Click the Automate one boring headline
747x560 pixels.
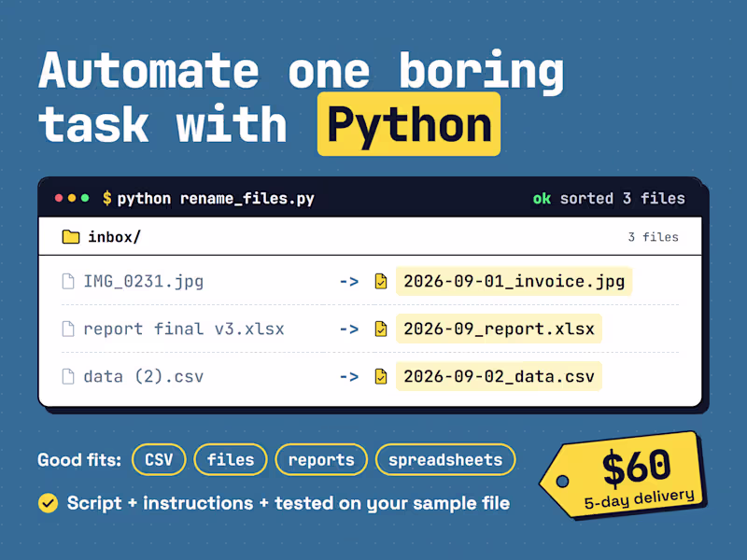pyautogui.click(x=301, y=72)
